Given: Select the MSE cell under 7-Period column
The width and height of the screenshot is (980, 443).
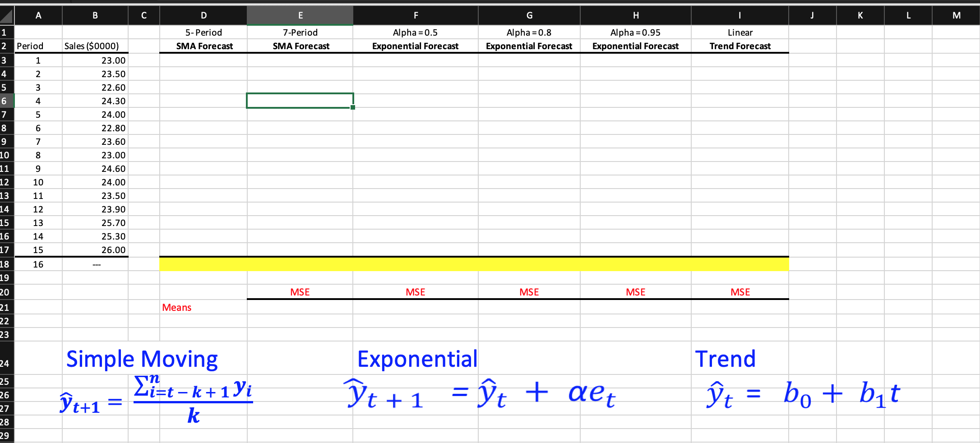Looking at the screenshot, I should [300, 291].
